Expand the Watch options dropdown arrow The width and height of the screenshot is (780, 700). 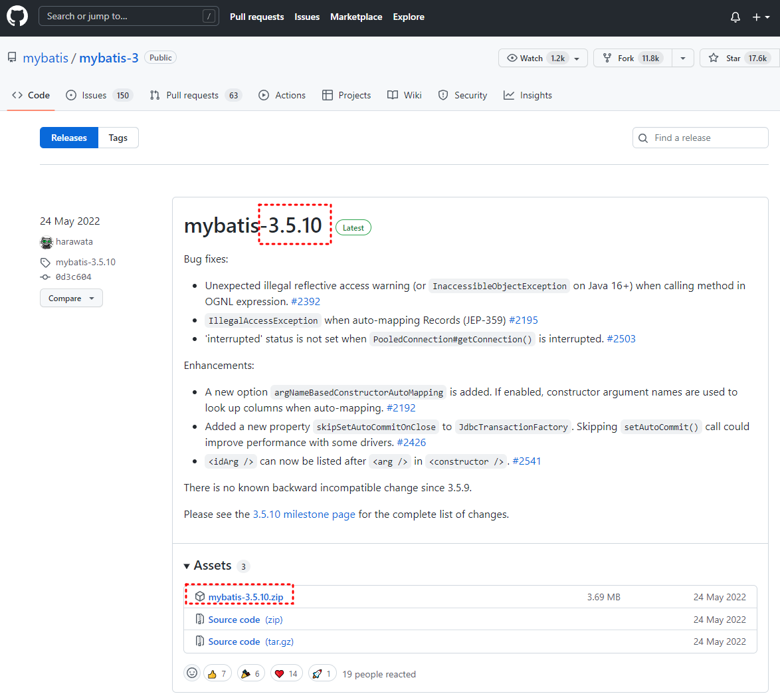[x=577, y=58]
